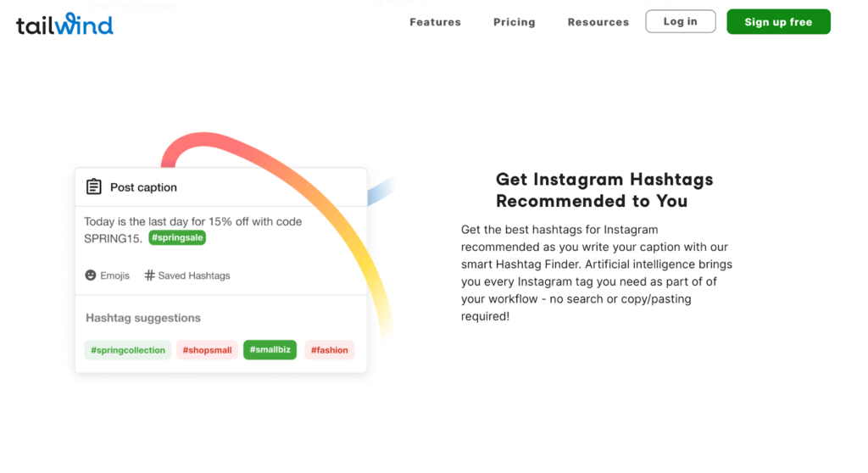Click the Post caption clipboard icon
The width and height of the screenshot is (868, 473).
click(93, 187)
